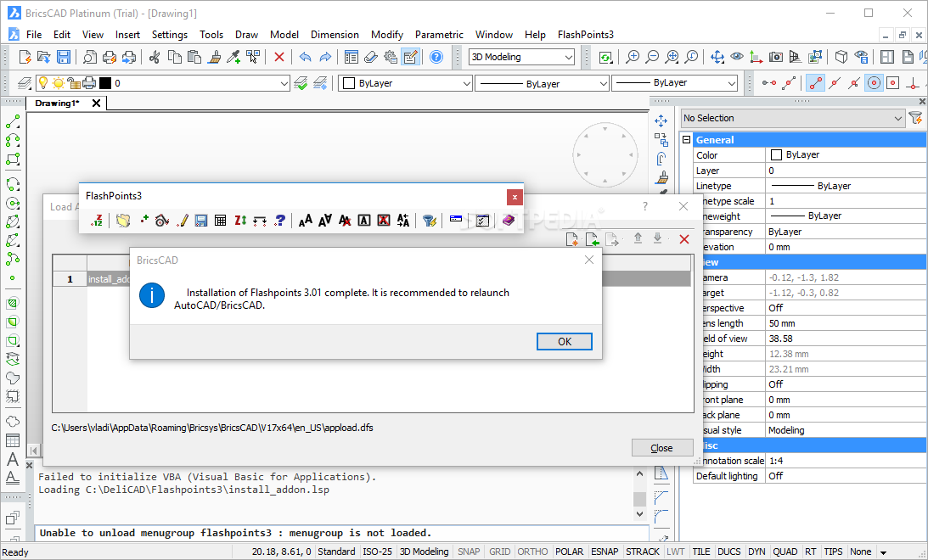Toggle QUAD in status bar
Screen dimensions: 928x560
(785, 552)
